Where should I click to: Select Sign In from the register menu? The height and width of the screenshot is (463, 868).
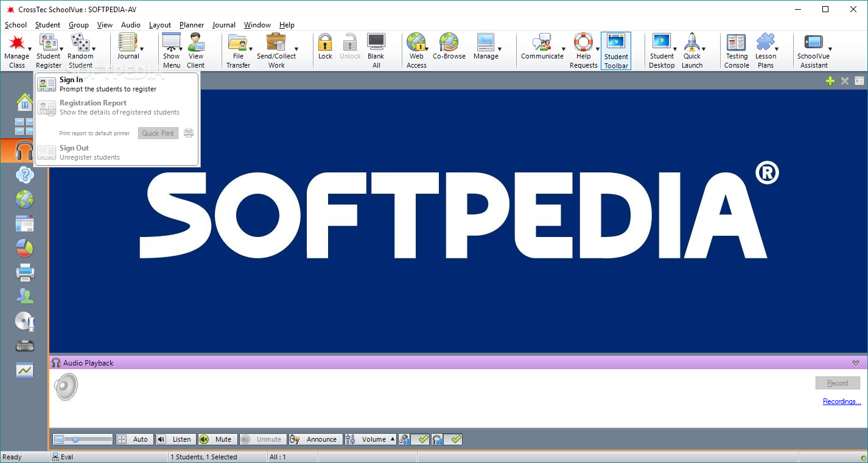[x=117, y=84]
